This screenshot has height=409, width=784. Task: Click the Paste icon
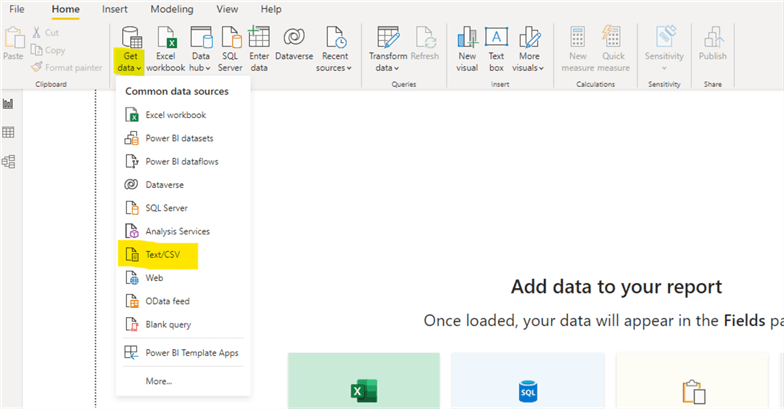point(14,44)
